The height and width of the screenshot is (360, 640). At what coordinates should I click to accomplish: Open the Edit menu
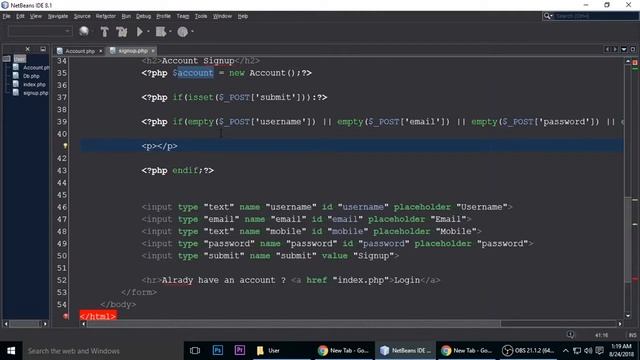(x=20, y=16)
